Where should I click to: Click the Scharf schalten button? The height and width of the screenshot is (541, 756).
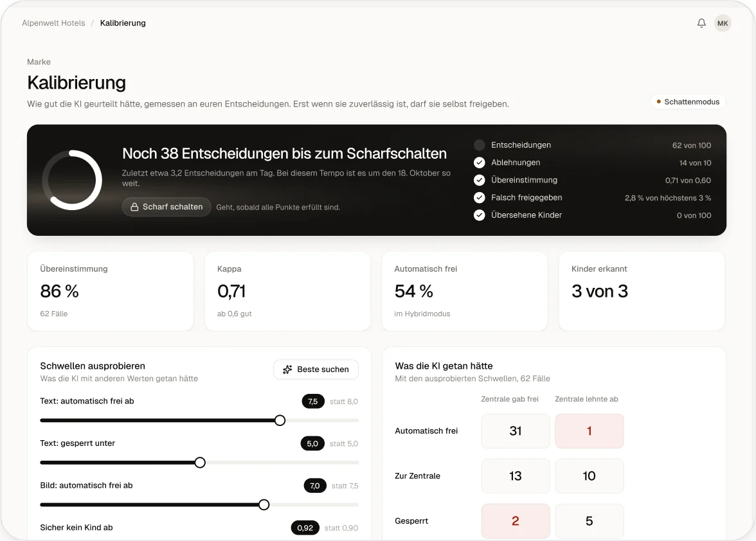(x=166, y=207)
